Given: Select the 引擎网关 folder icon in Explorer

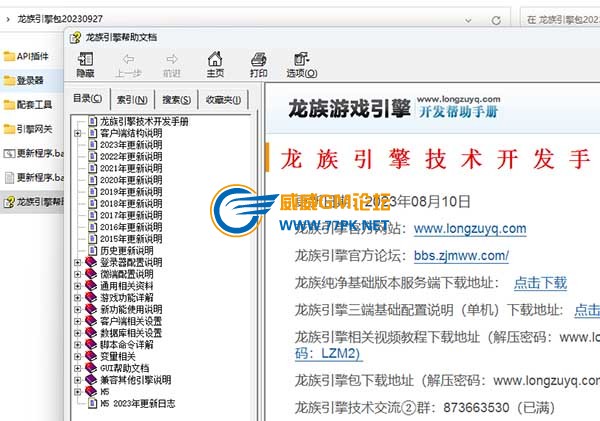Looking at the screenshot, I should click(9, 129).
